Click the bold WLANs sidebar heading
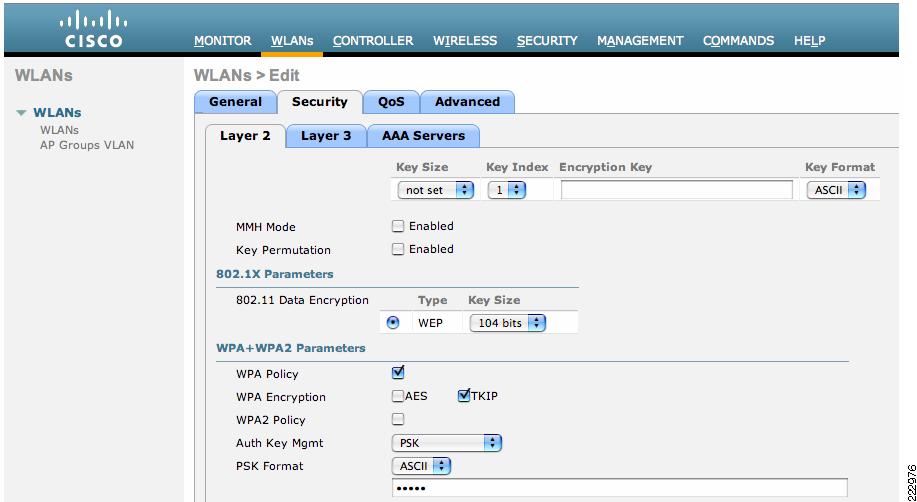 pos(57,112)
